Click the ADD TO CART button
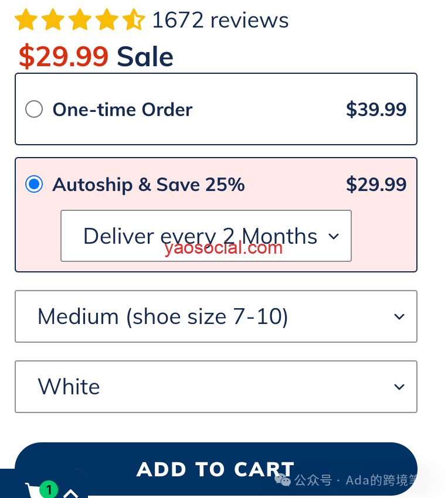This screenshot has width=448, height=498. (x=216, y=469)
